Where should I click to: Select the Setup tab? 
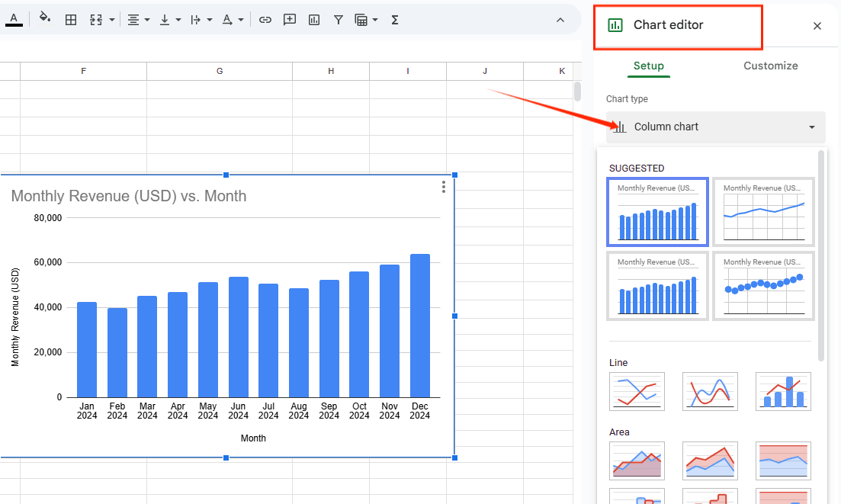tap(649, 66)
